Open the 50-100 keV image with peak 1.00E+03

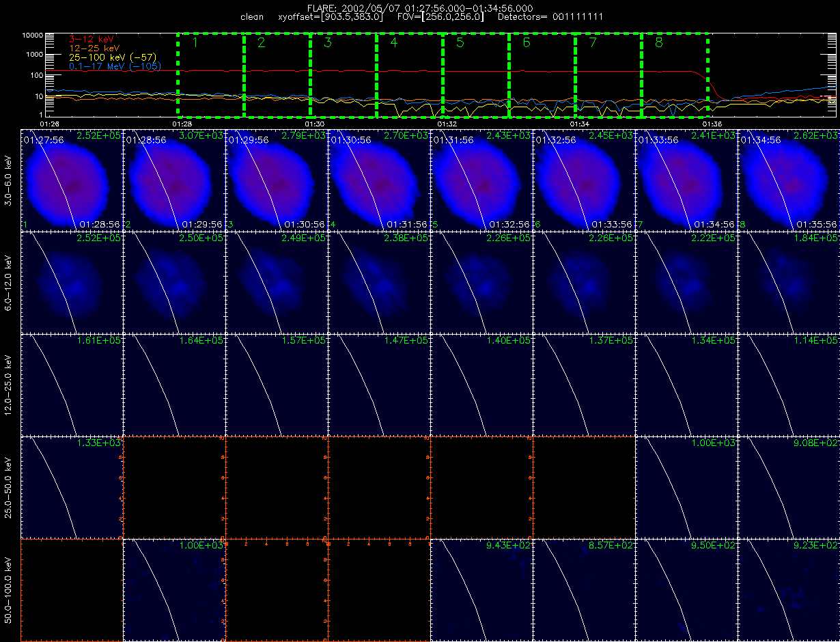coord(174,589)
